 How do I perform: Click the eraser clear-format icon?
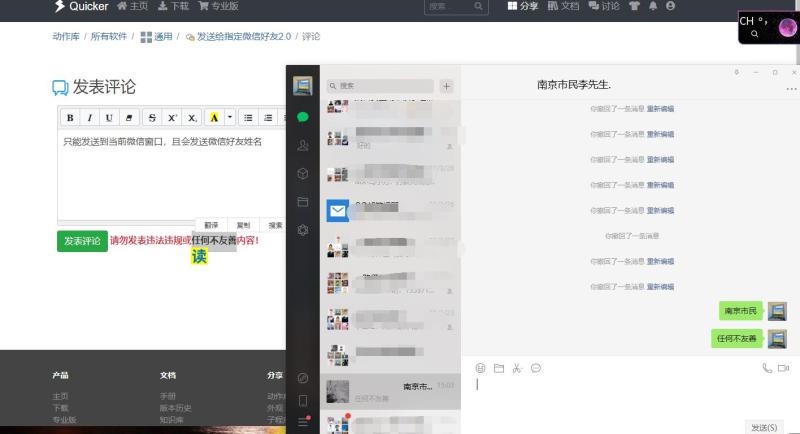(x=129, y=118)
